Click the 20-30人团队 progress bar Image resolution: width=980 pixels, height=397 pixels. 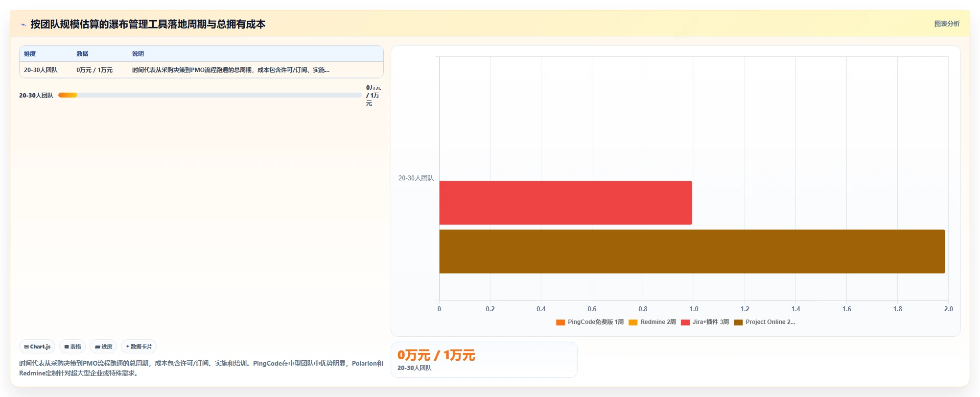pos(210,95)
